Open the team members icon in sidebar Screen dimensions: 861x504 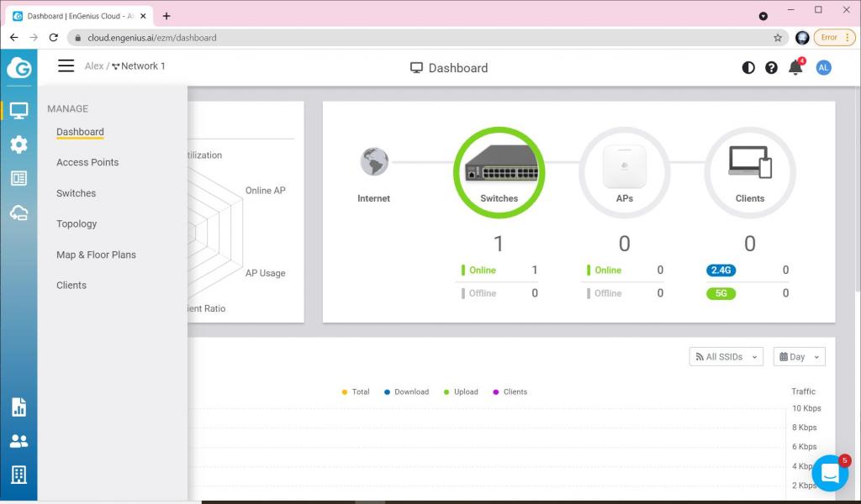pyautogui.click(x=18, y=441)
